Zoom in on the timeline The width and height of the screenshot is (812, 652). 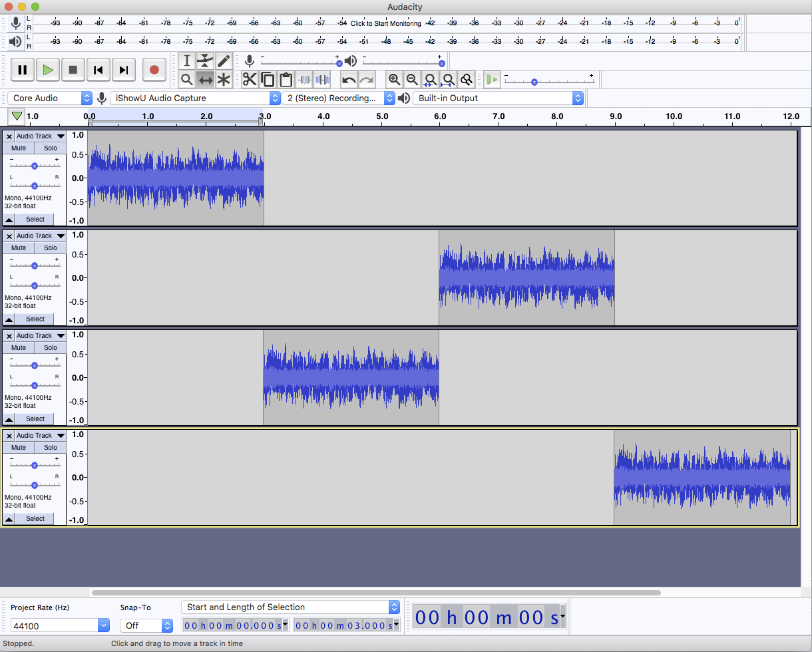[x=395, y=79]
